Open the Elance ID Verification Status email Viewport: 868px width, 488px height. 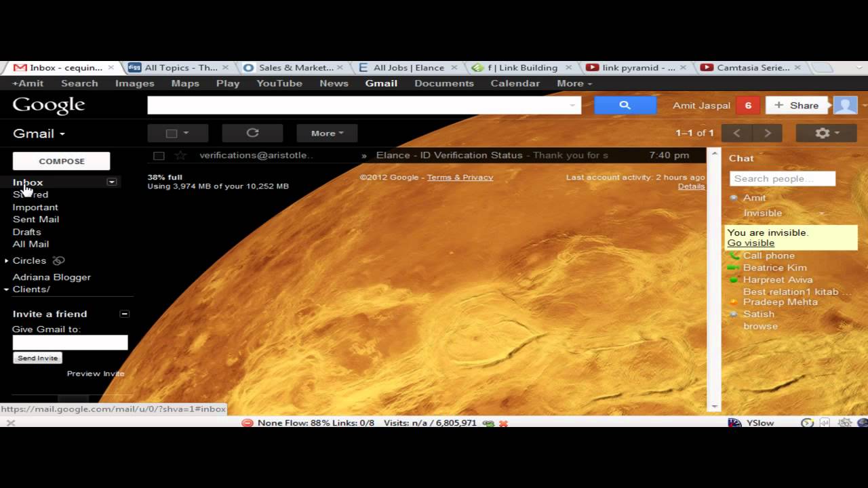[427, 155]
